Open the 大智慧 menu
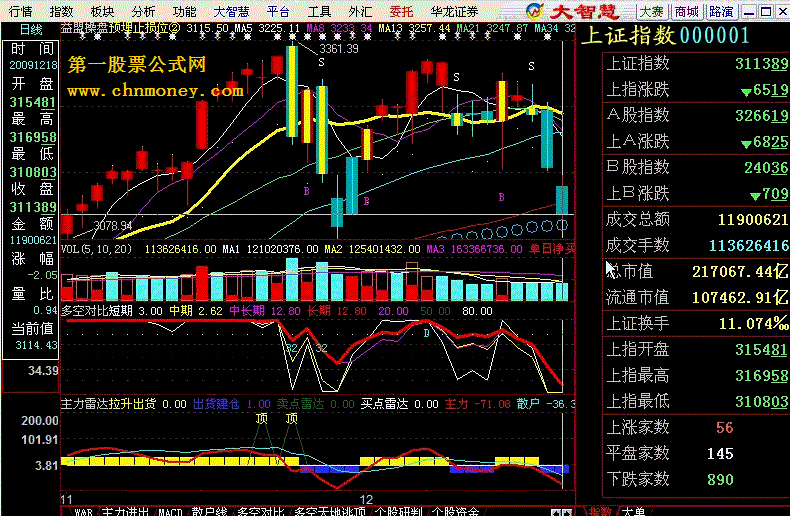 tap(231, 11)
